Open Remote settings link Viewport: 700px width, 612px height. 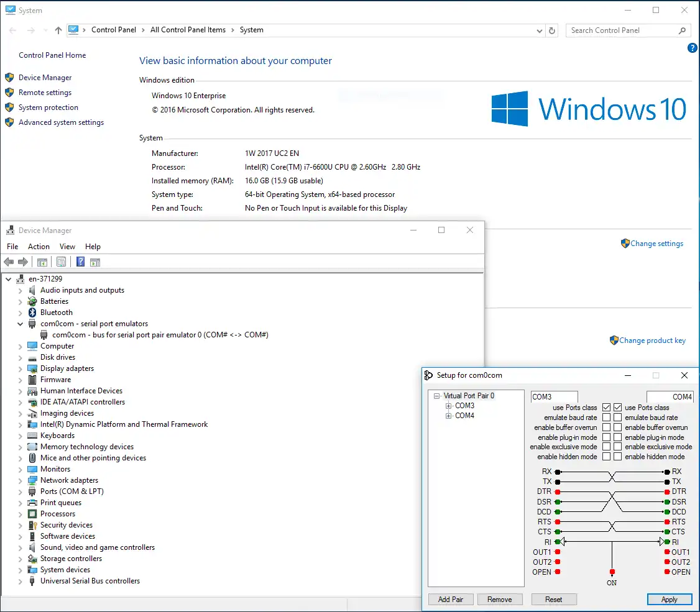coord(45,93)
